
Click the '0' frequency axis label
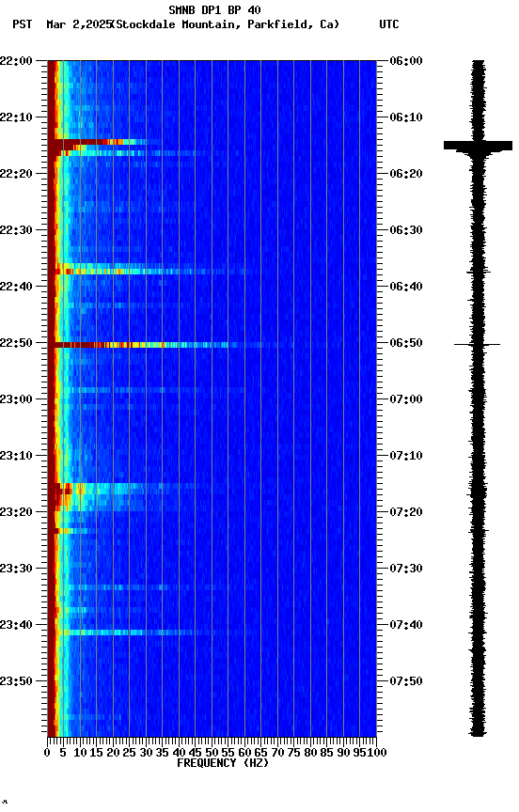(x=47, y=753)
